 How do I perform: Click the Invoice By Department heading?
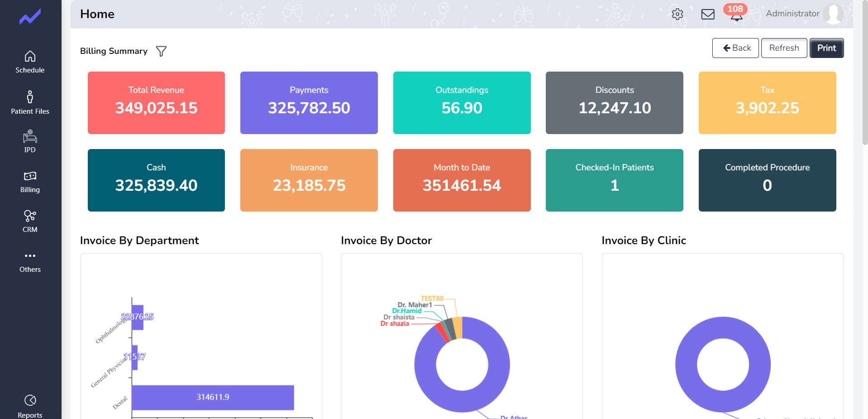(139, 241)
